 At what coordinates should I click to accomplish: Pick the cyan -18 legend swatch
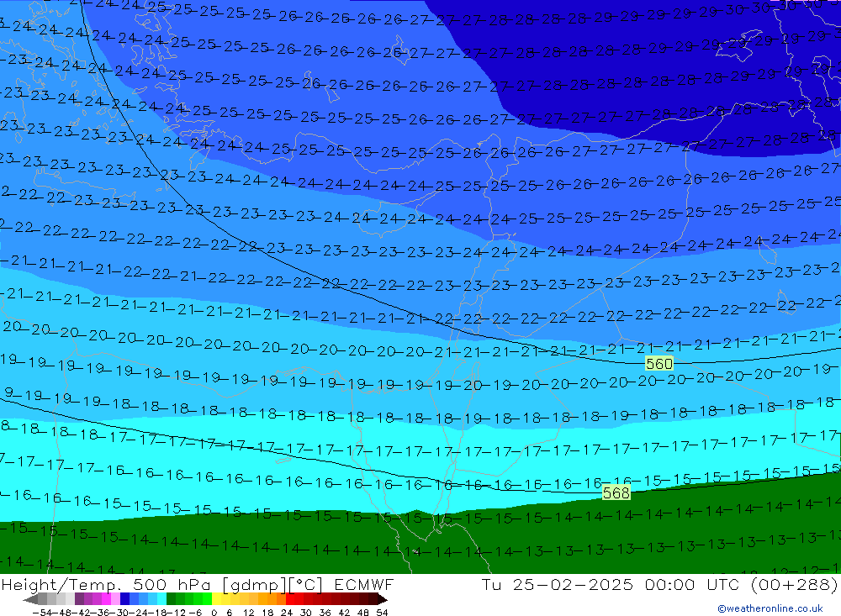pyautogui.click(x=161, y=599)
